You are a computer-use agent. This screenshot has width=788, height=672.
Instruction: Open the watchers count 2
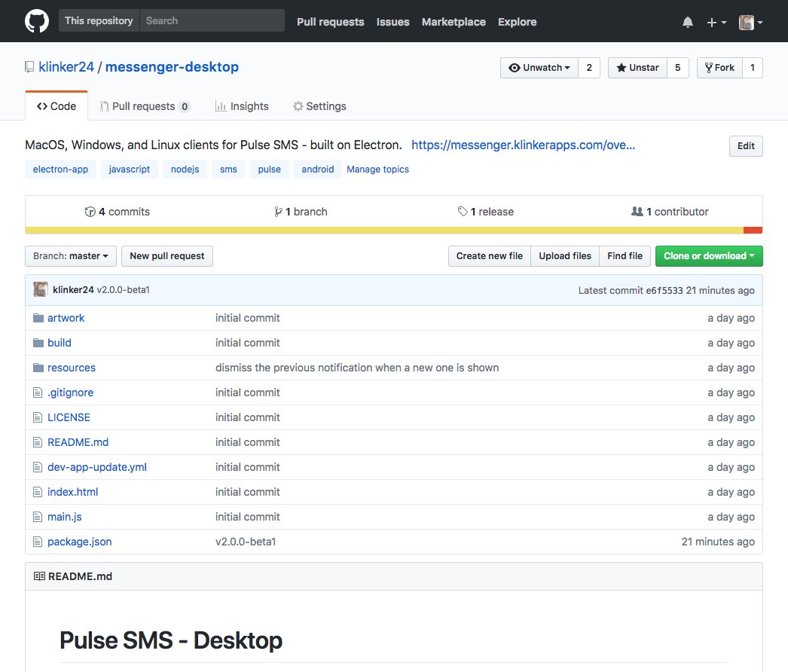(x=589, y=68)
